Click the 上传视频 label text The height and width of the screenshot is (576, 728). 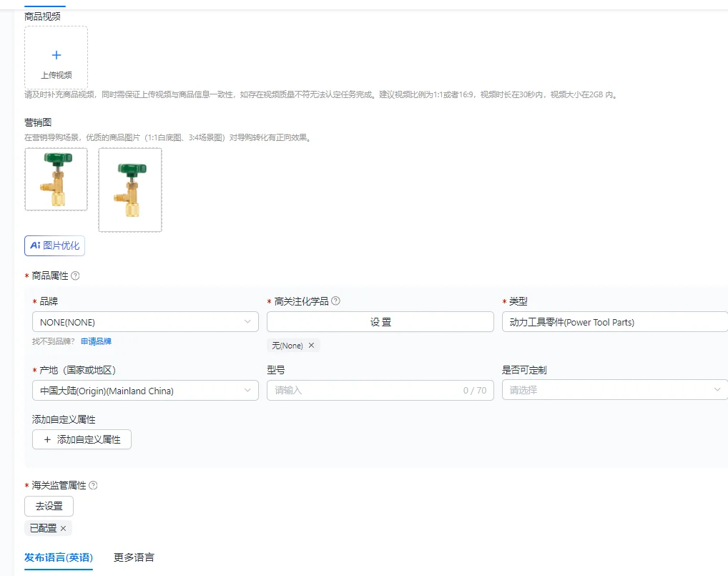pyautogui.click(x=56, y=75)
